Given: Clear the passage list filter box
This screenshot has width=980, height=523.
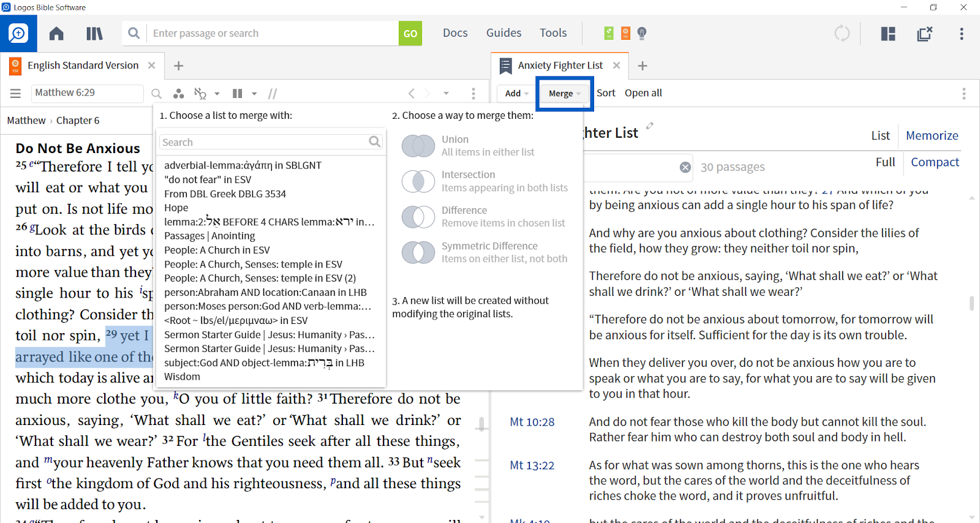Looking at the screenshot, I should [x=685, y=167].
